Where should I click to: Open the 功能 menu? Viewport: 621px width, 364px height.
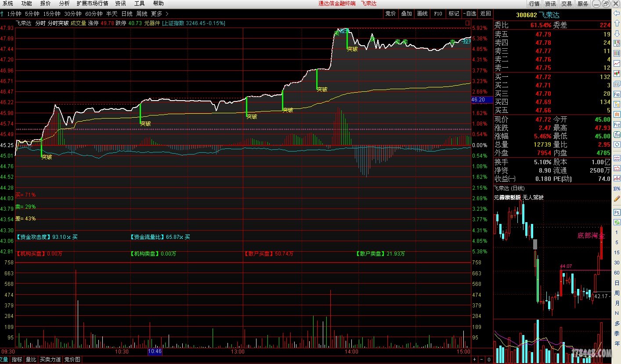[x=27, y=4]
